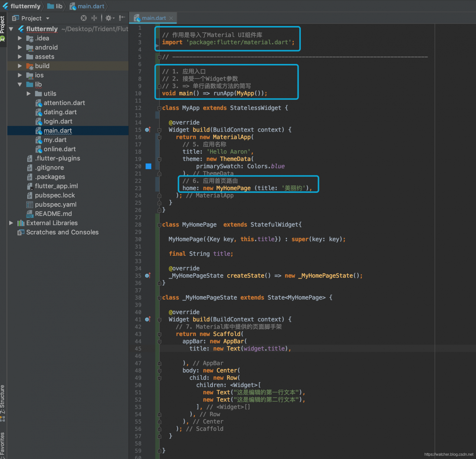Close the main.dart editor tab
This screenshot has width=476, height=459.
coord(171,18)
